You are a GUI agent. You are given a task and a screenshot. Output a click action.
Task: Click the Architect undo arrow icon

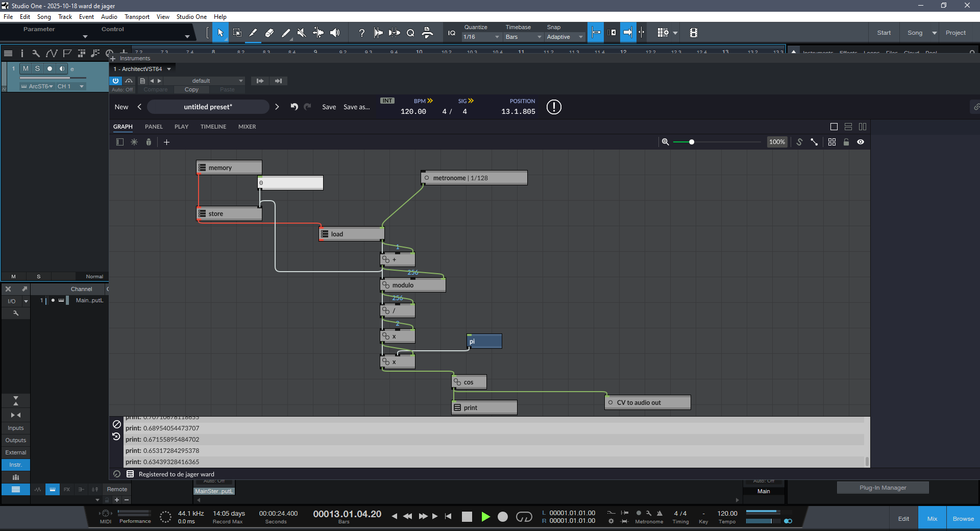[294, 107]
